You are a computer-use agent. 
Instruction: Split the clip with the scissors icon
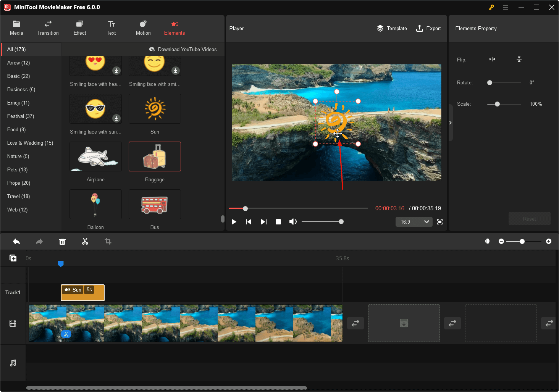(x=85, y=241)
